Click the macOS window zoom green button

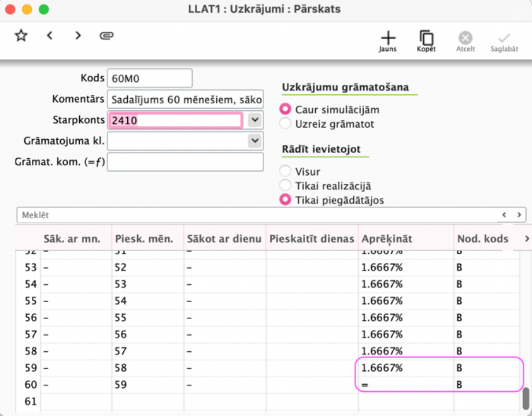44,9
